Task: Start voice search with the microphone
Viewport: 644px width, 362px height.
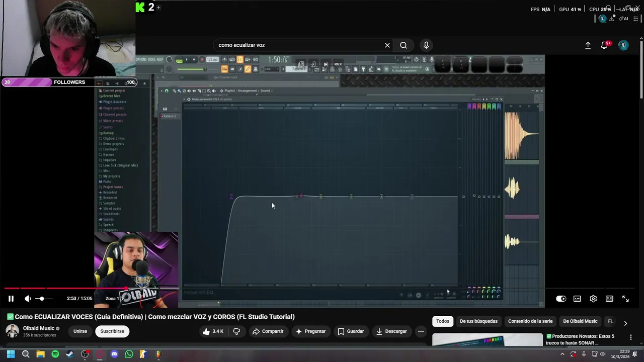Action: coord(426,45)
